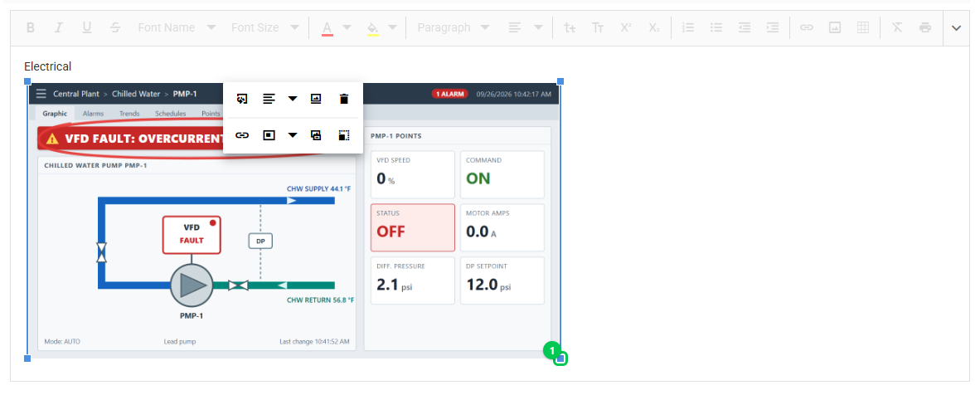Select the embedded PMP-1 pump screenshot image
Viewport: 980px width, 395px height.
click(x=294, y=220)
